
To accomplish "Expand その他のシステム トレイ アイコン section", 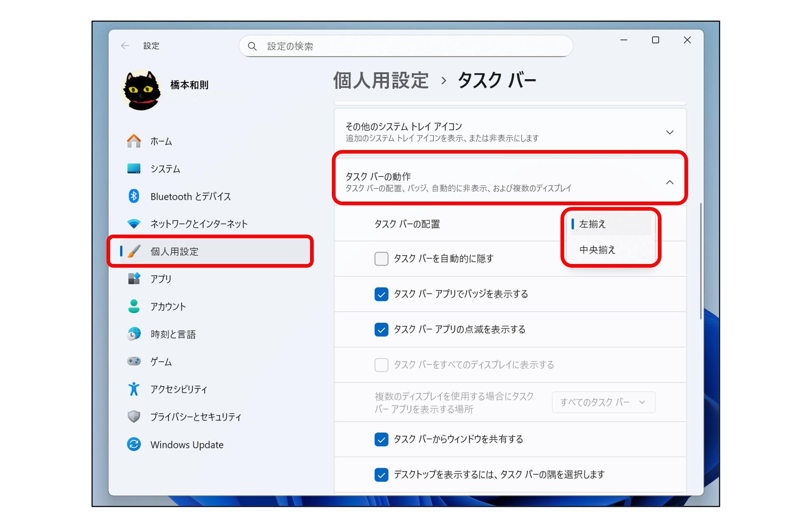I will 669,132.
